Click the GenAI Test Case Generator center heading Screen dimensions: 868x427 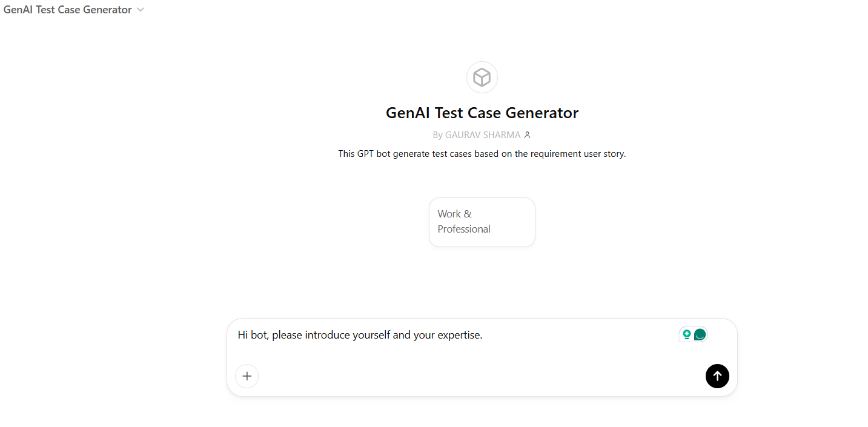[x=482, y=113]
